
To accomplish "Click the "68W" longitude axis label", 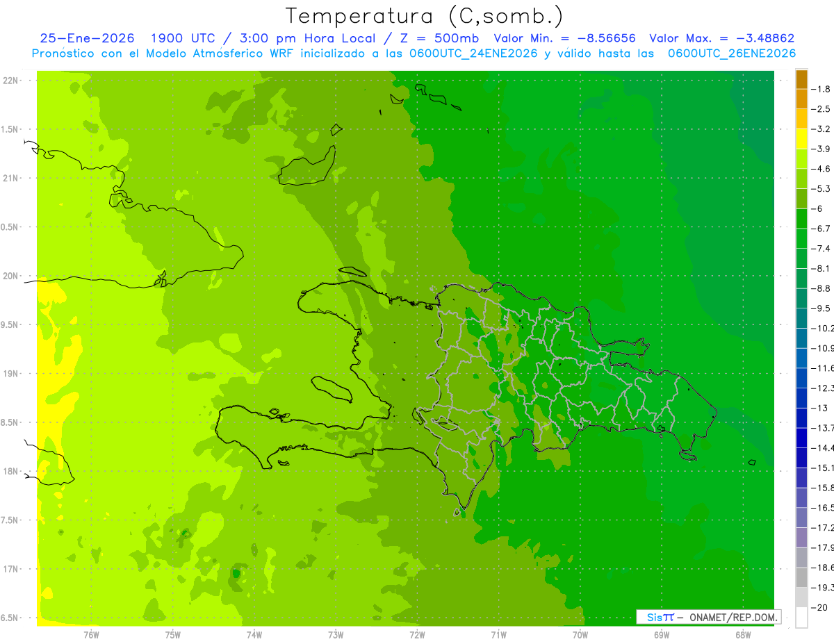I will (x=742, y=634).
